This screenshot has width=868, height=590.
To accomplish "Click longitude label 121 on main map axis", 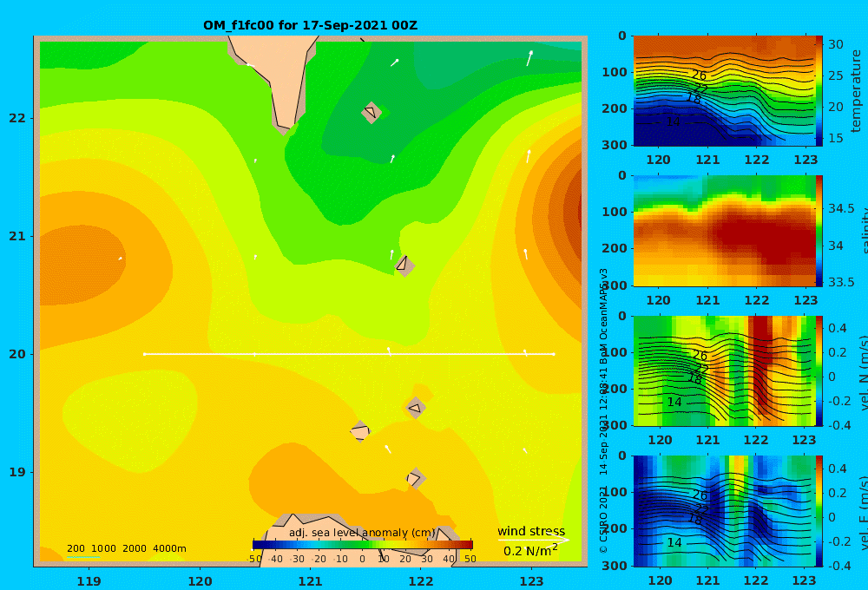I will (310, 581).
